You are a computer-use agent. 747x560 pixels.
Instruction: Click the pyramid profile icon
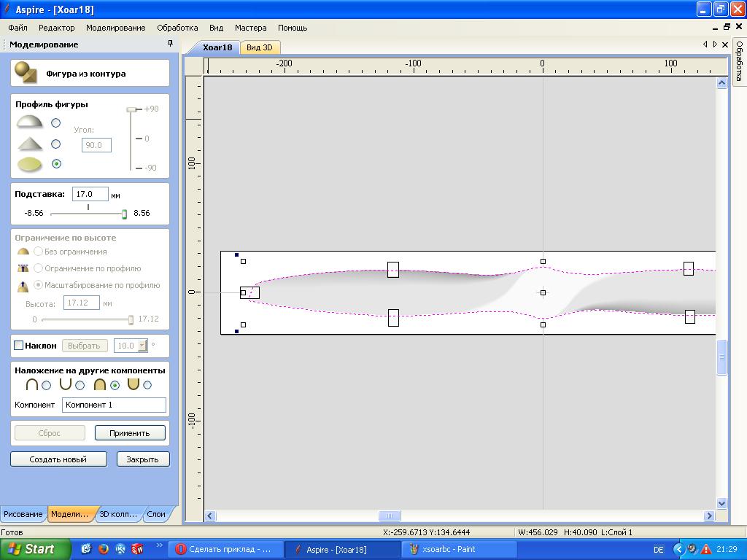(29, 144)
